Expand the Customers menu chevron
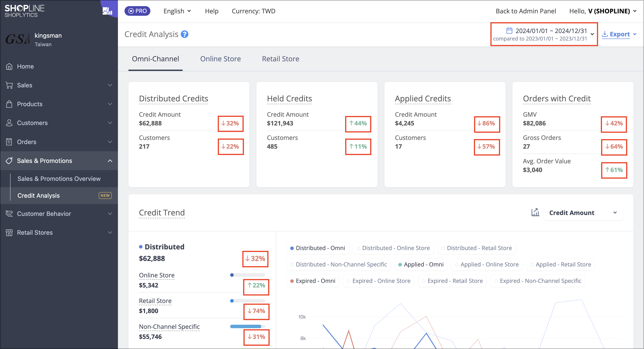 tap(110, 123)
